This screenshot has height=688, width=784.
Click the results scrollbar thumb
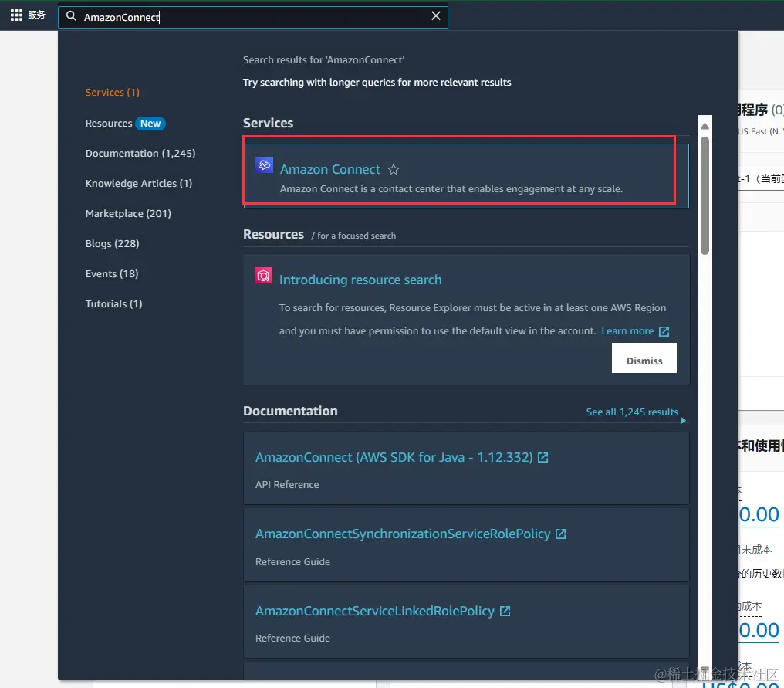(x=705, y=195)
